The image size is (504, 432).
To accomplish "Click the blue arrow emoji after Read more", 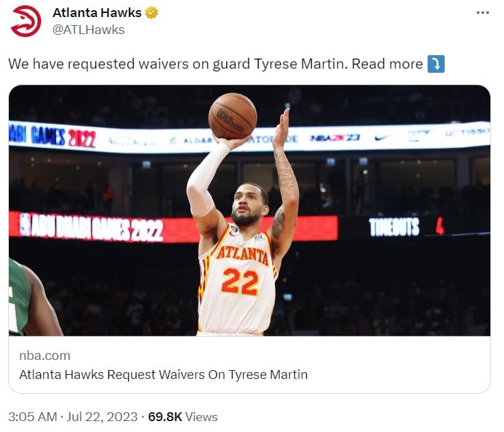I will 436,64.
